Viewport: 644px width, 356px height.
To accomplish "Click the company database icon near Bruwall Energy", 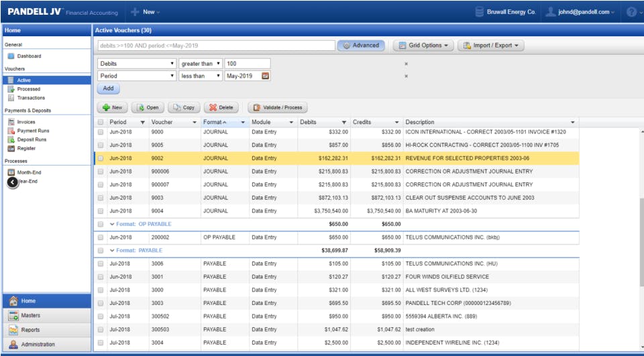I will [x=479, y=12].
